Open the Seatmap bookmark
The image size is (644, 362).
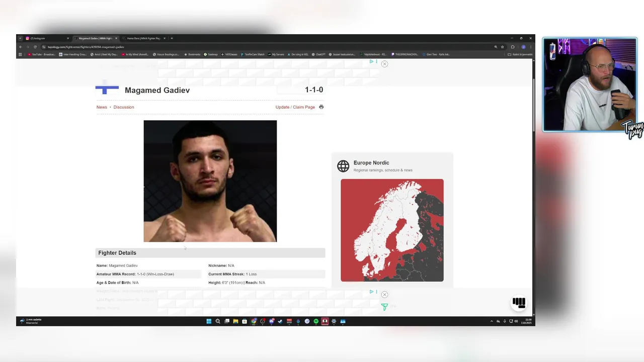tap(211, 54)
